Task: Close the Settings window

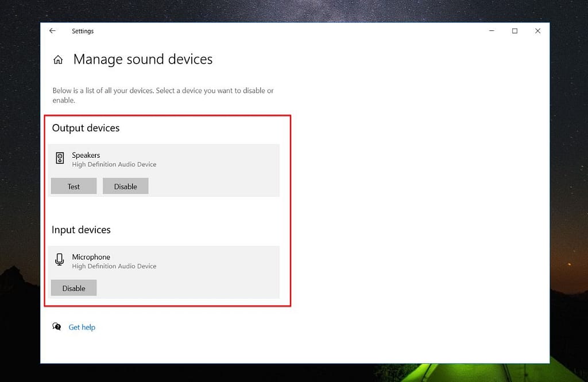Action: 537,31
